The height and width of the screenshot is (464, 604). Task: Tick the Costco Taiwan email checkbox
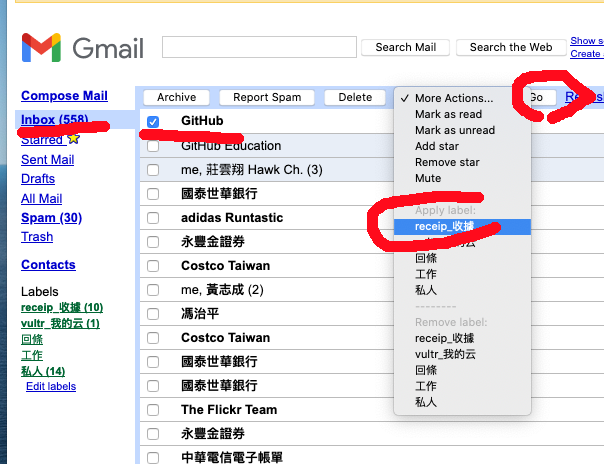click(x=153, y=266)
